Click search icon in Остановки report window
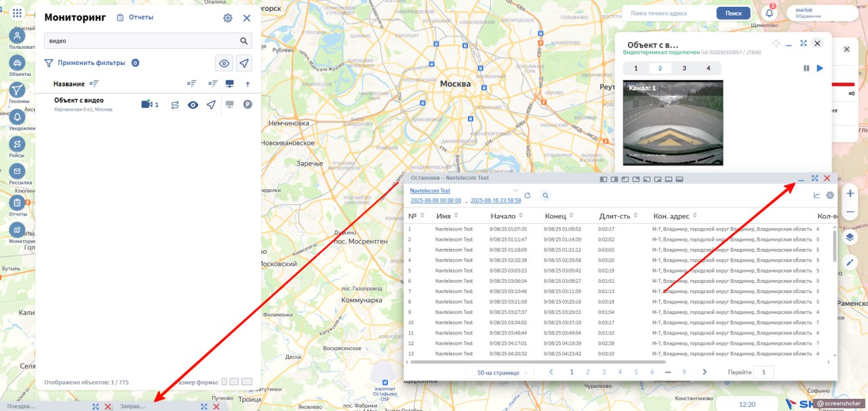This screenshot has height=411, width=868. (x=545, y=195)
